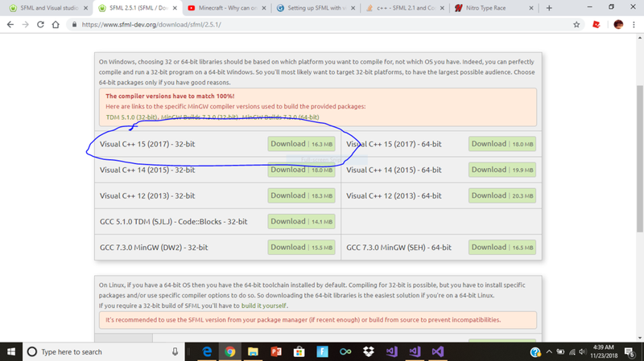The height and width of the screenshot is (361, 644).
Task: Open the Roblox extension icon
Action: [597, 25]
